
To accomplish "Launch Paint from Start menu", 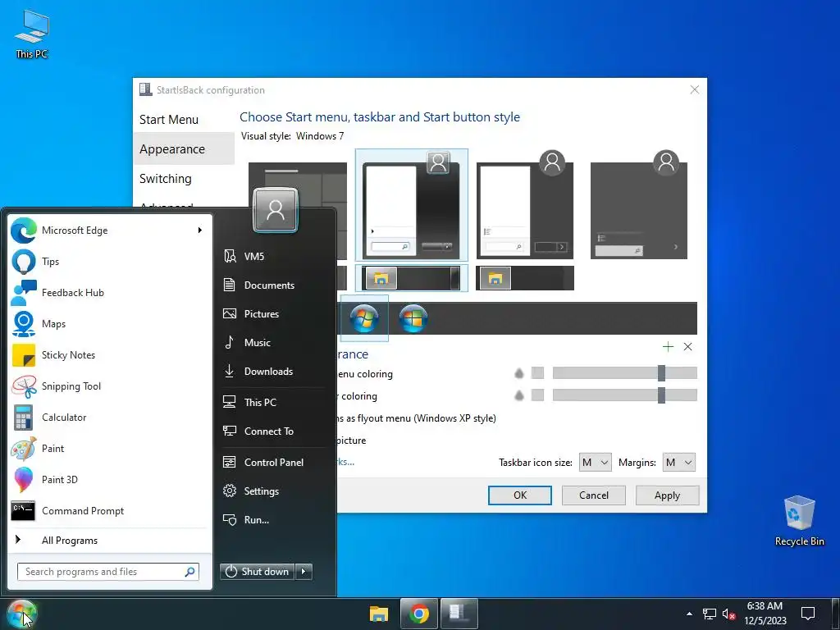I will (107, 449).
